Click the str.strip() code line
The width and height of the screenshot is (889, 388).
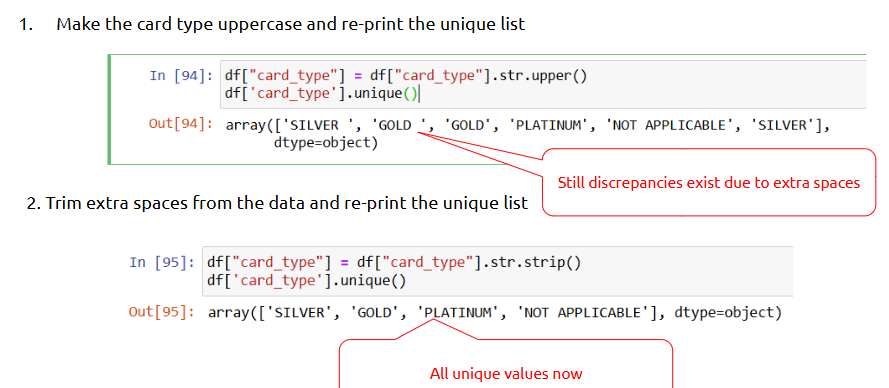394,263
